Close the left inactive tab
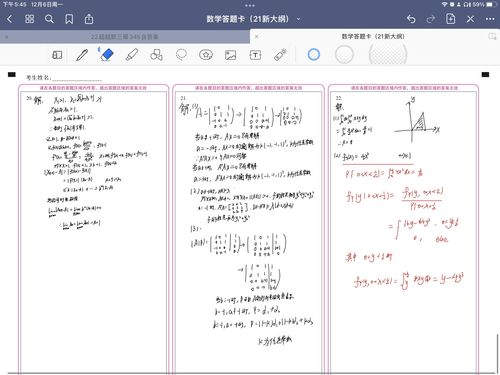This screenshot has height=375, width=500. 7,37
